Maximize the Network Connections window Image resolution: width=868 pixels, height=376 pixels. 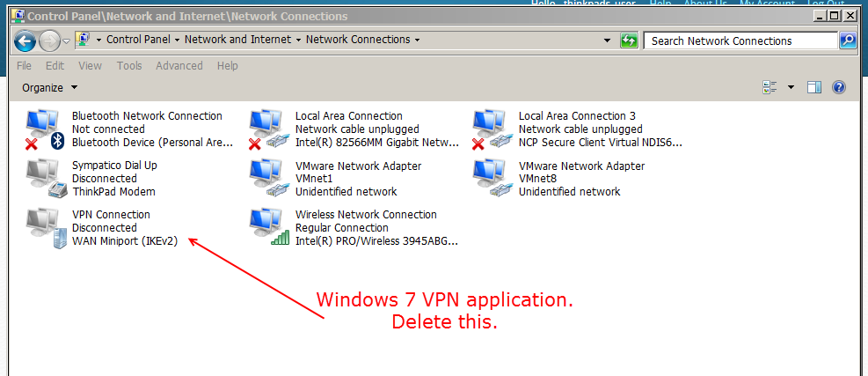(x=835, y=16)
